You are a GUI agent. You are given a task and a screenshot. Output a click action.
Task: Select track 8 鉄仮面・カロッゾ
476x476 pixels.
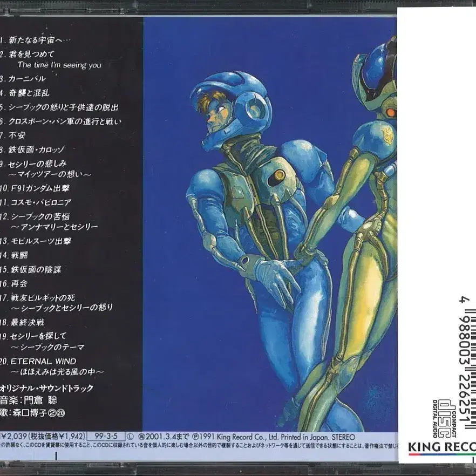click(x=32, y=149)
